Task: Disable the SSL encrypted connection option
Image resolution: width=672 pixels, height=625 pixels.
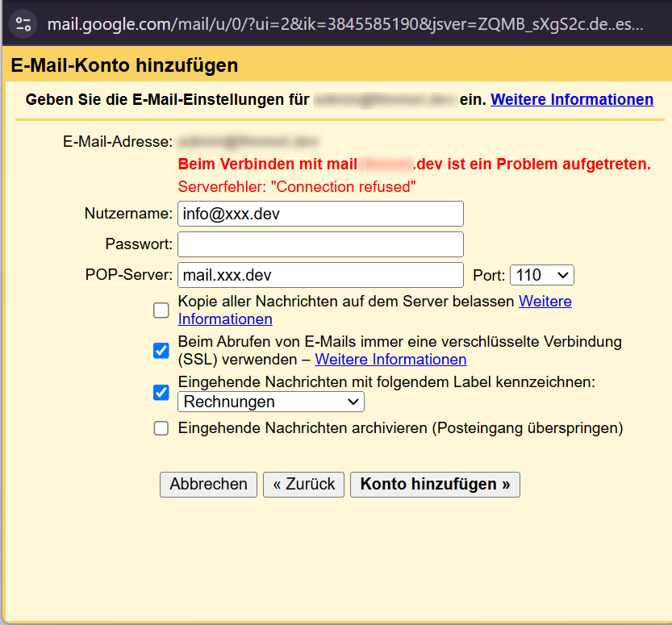Action: coord(161,351)
